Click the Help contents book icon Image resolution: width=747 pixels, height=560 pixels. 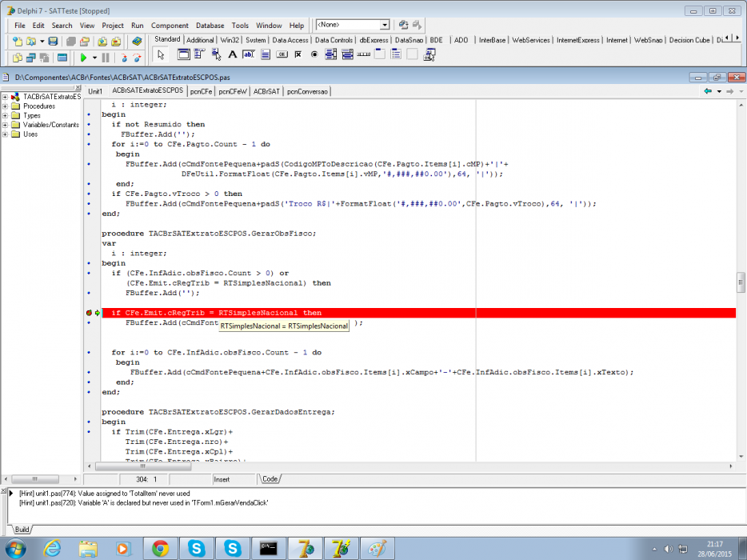137,42
